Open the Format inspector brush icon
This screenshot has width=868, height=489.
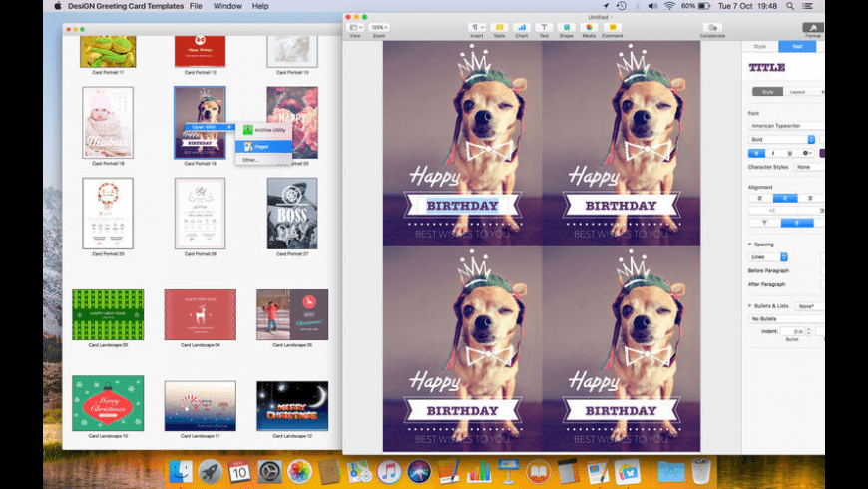[x=813, y=28]
